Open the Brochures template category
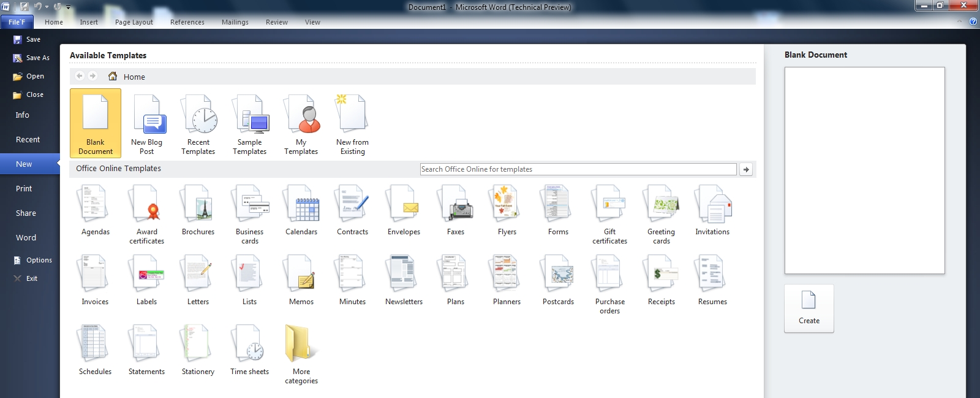Viewport: 980px width, 398px height. [198, 212]
